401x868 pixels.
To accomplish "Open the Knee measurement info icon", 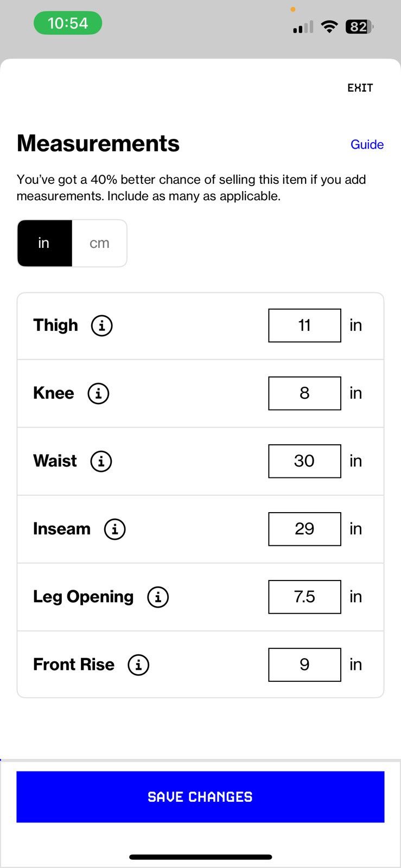I will [98, 393].
